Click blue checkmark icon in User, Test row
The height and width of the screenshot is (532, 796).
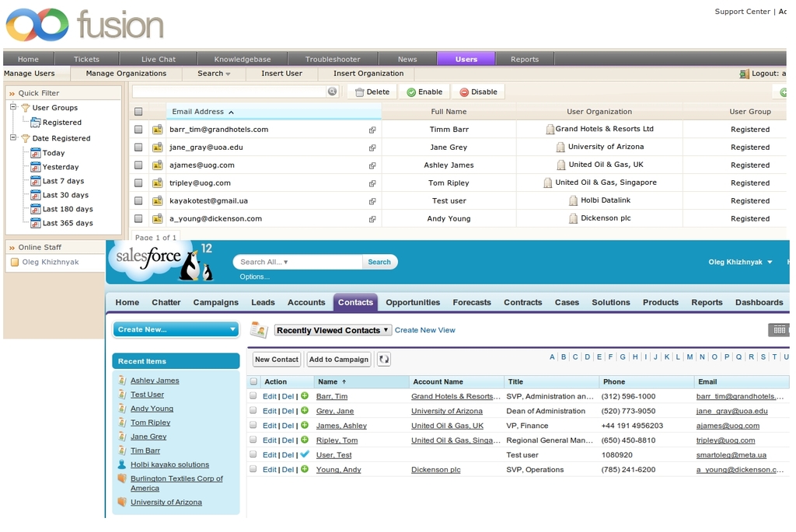305,454
